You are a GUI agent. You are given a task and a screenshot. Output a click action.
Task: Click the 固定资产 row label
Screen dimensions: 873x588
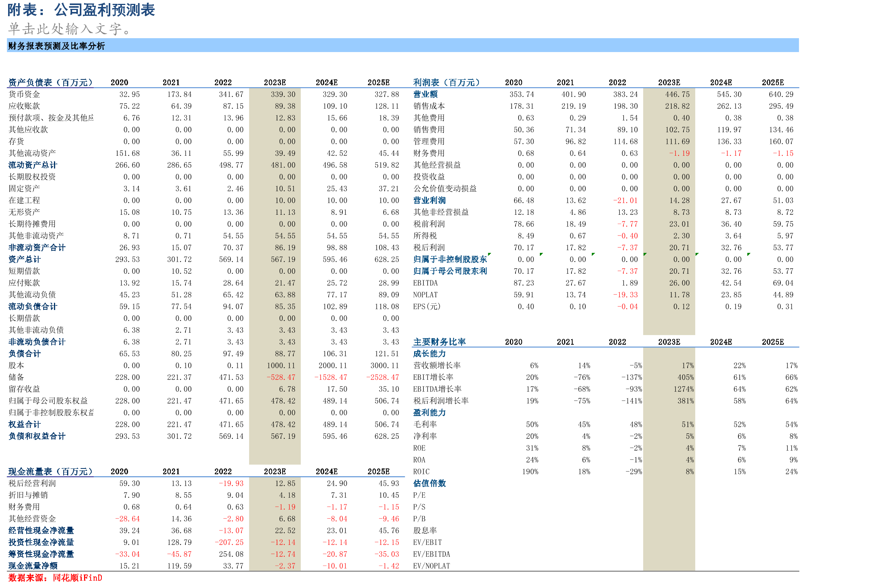coord(24,189)
